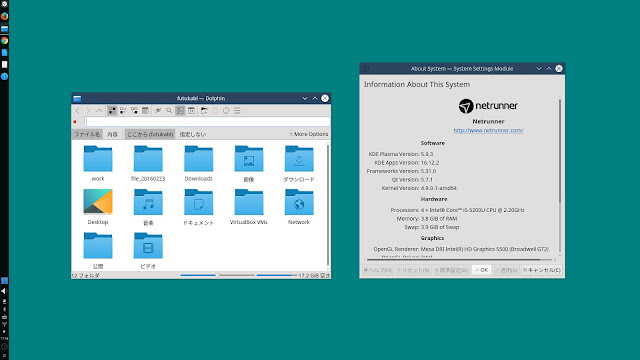Screen dimensions: 640x360
Task: Switch Dolphin to Compact view mode
Action: click(123, 111)
